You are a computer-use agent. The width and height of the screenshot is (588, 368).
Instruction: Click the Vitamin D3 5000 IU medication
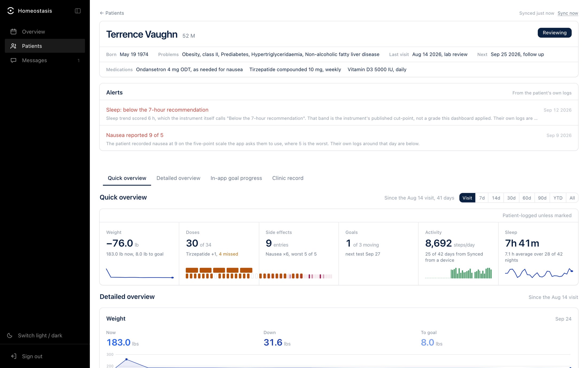pos(377,69)
